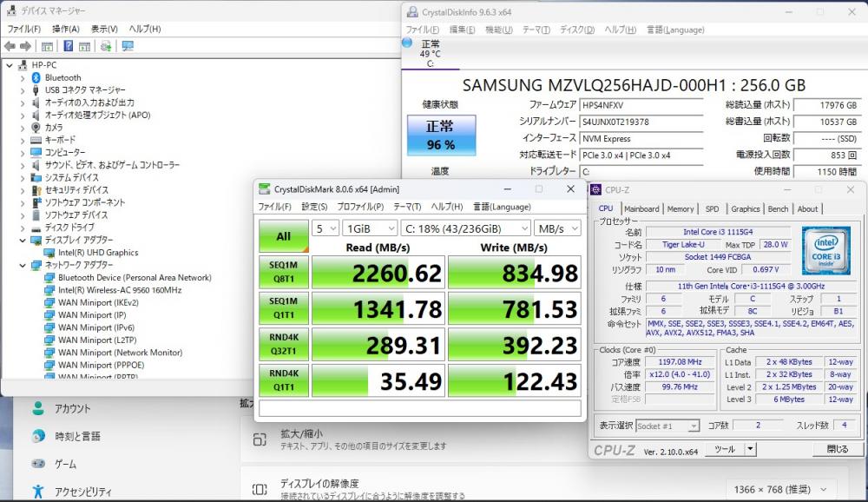Open 設定(S) menu in CrystalDiskMark

pyautogui.click(x=314, y=207)
